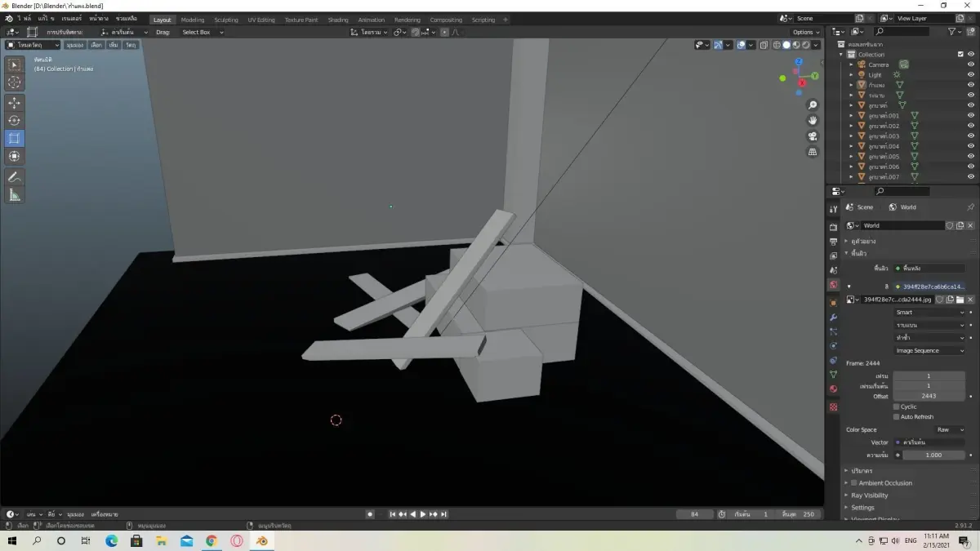This screenshot has height=551, width=980.
Task: Select the Annotate tool
Action: [x=15, y=177]
